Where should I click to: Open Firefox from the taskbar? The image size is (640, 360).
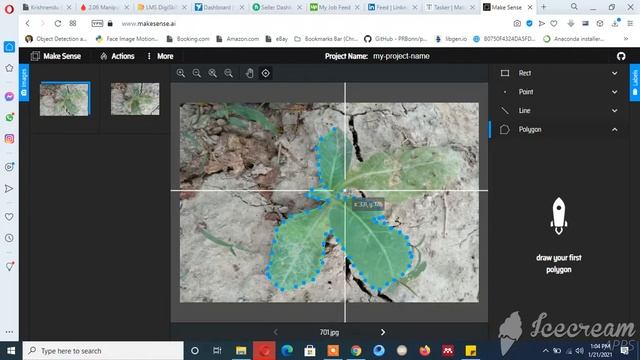point(425,351)
